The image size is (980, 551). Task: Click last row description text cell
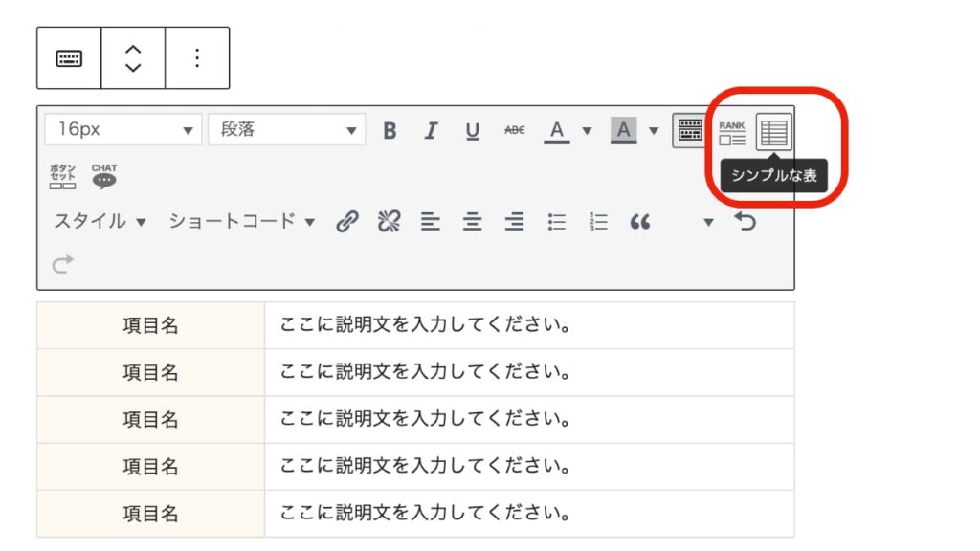coord(529,514)
